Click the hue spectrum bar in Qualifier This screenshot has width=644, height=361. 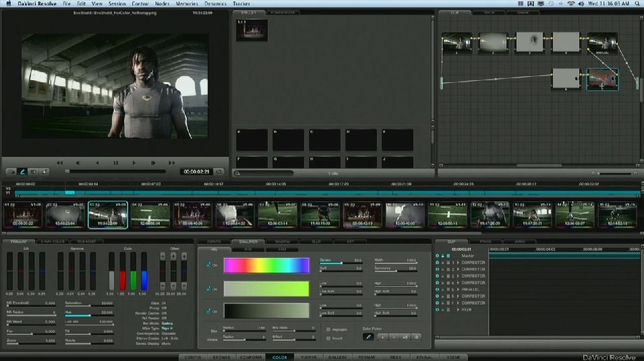coord(266,265)
